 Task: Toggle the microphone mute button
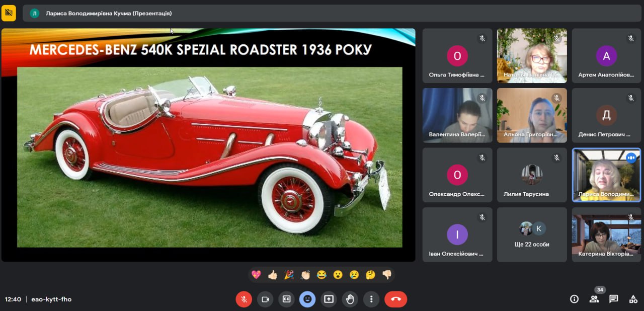pyautogui.click(x=244, y=299)
